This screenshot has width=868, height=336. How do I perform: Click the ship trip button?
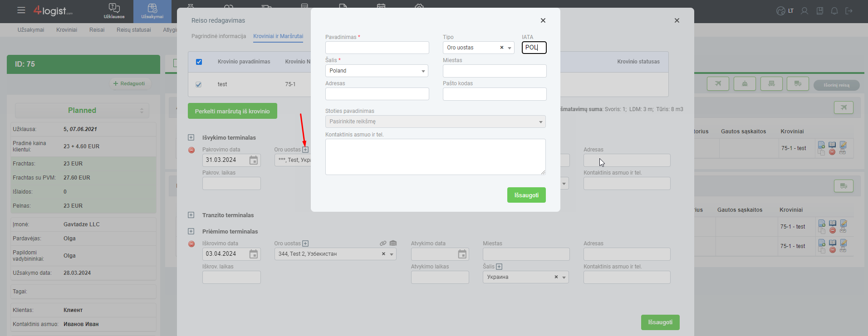[x=745, y=83]
